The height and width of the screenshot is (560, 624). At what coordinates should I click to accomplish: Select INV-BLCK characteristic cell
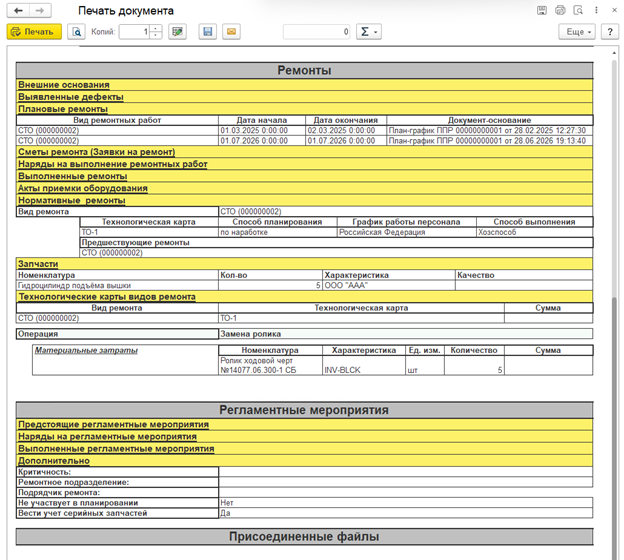[364, 365]
